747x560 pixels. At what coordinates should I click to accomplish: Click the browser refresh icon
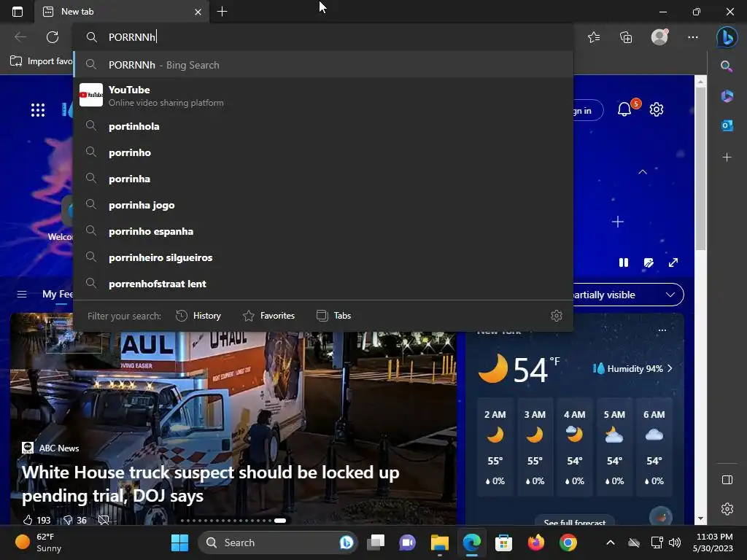tap(53, 36)
